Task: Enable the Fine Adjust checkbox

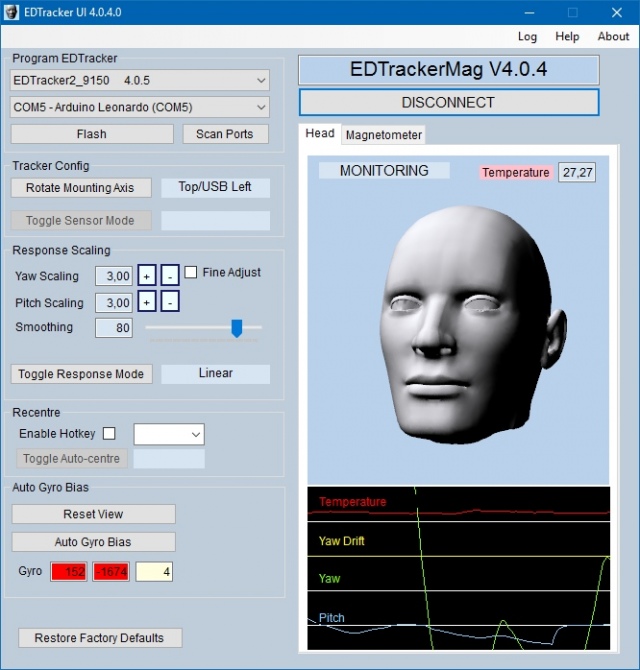Action: click(191, 272)
